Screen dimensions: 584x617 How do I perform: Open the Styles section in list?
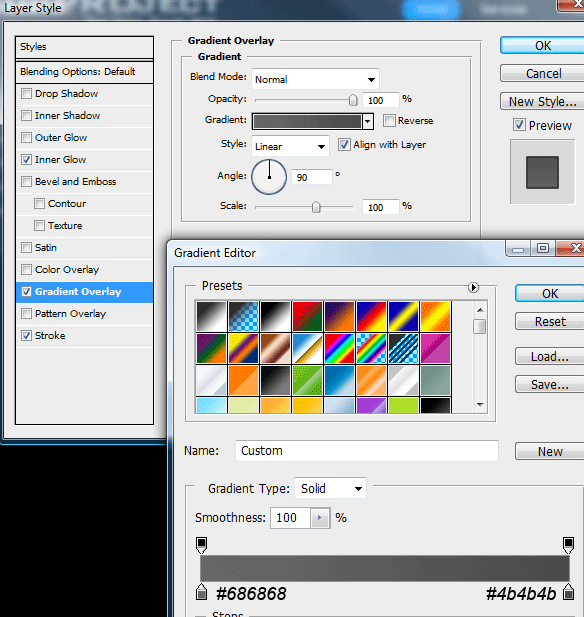(x=84, y=47)
